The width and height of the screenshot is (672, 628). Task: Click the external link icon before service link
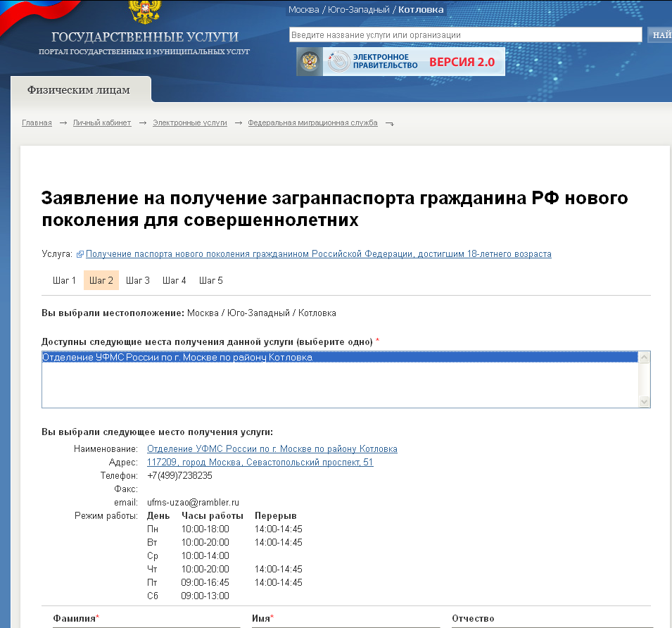(80, 254)
